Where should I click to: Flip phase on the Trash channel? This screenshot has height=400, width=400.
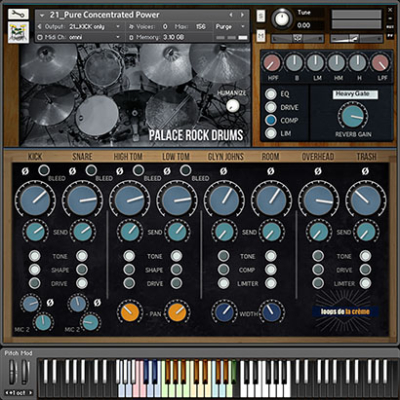[x=365, y=171]
